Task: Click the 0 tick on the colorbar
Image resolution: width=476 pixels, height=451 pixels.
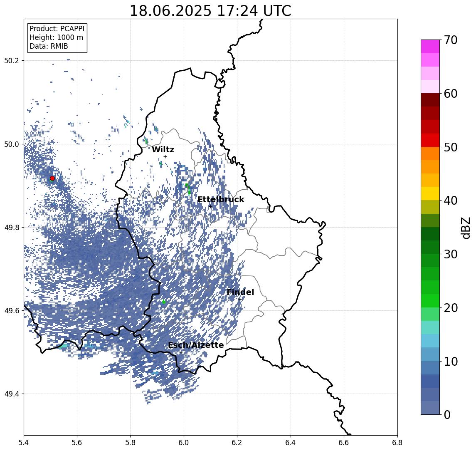Action: click(x=447, y=414)
